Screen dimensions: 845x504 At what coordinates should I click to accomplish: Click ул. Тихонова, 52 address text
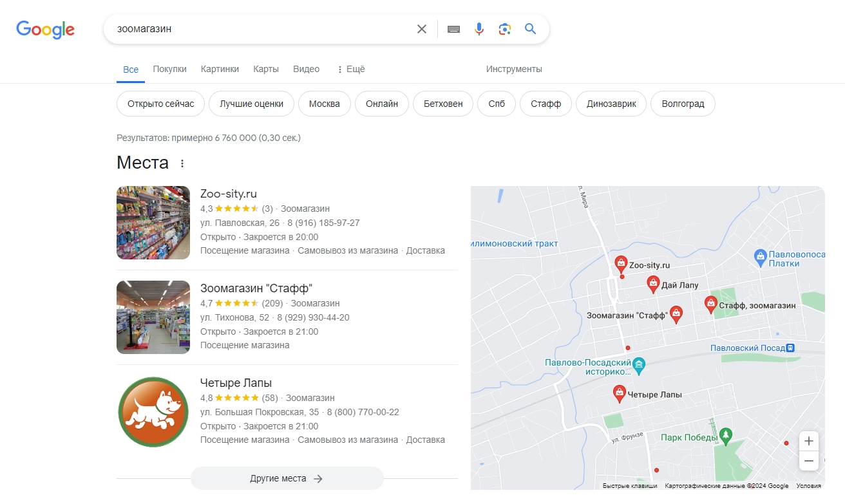tap(235, 317)
